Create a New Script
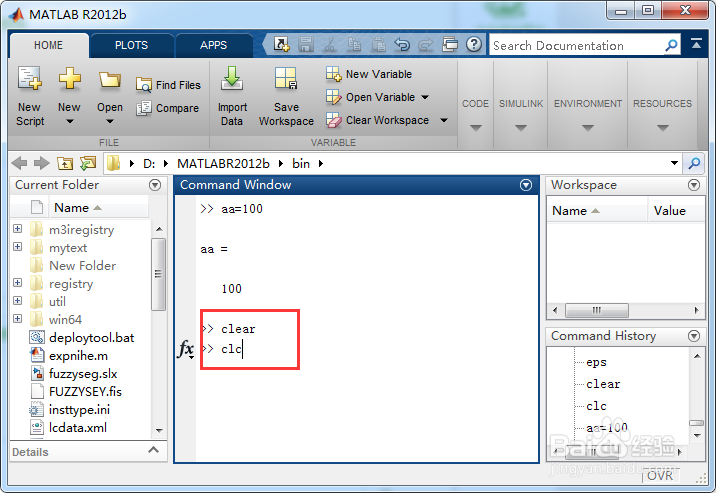 coord(30,96)
